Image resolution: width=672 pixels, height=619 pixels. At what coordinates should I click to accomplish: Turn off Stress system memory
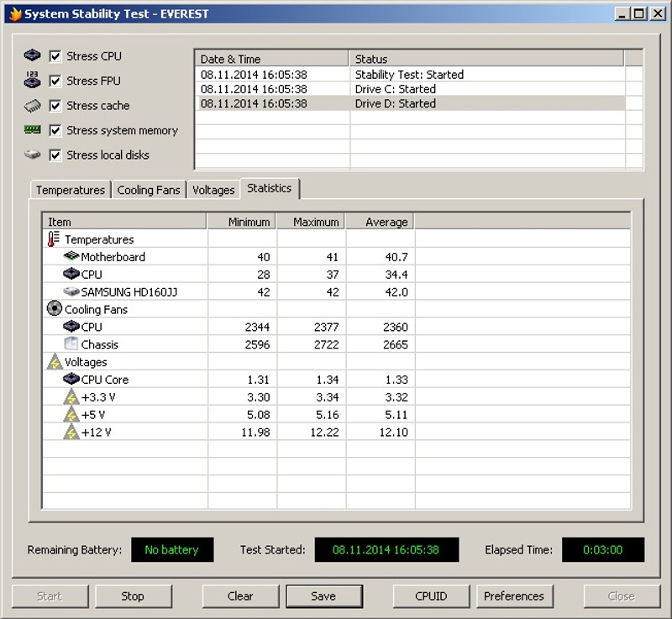pos(55,130)
